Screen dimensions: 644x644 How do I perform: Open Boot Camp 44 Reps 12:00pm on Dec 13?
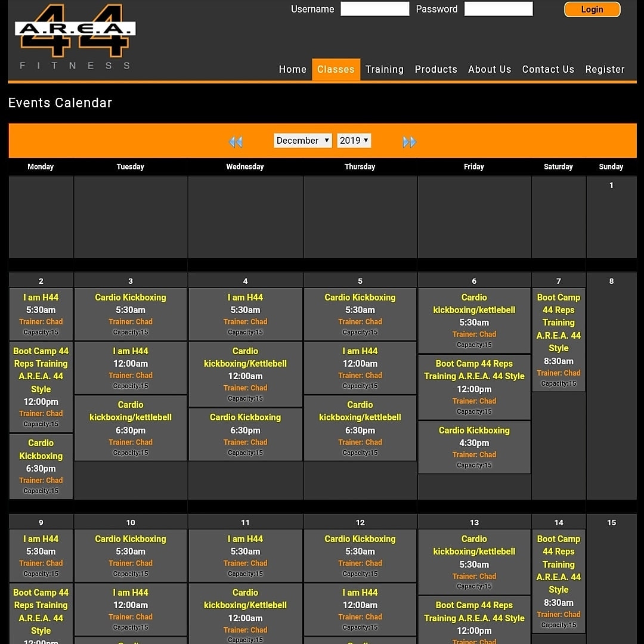point(475,620)
